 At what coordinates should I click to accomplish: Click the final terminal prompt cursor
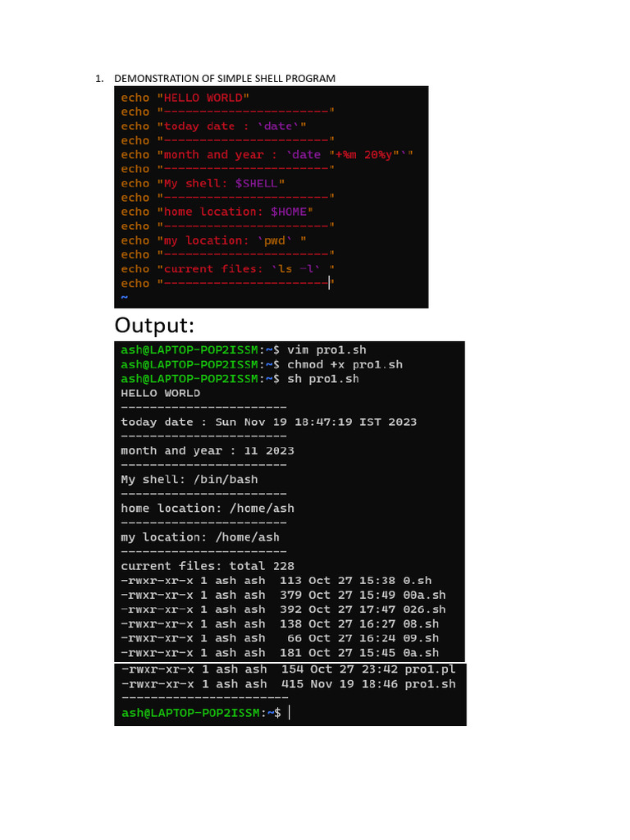[290, 713]
